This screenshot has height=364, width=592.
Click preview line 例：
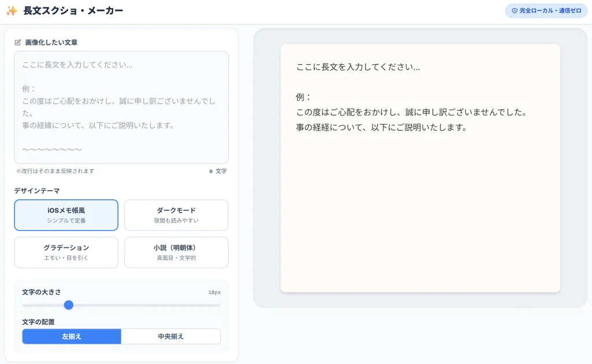[x=303, y=97]
